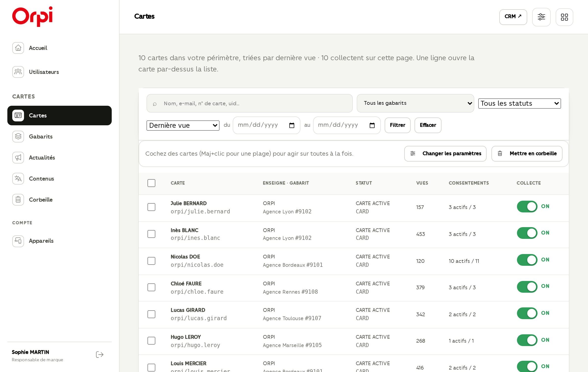Click the Orpi logo
Viewport: 588px width, 372px height.
click(x=32, y=16)
